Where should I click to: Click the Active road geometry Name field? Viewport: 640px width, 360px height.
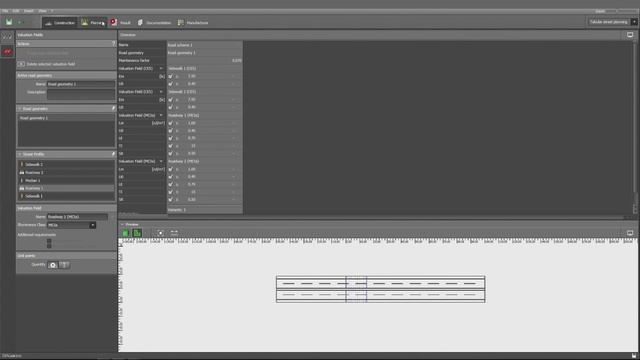(81, 84)
